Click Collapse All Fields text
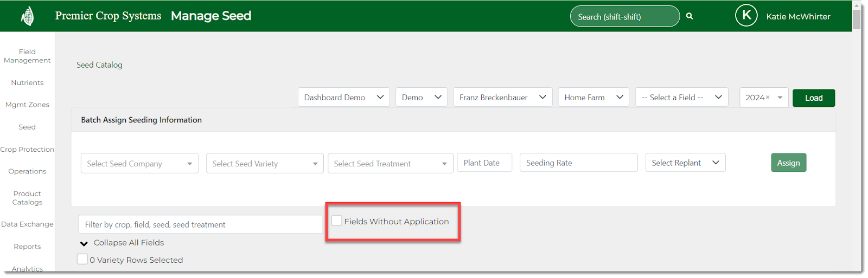This screenshot has height=278, width=868. pos(129,243)
